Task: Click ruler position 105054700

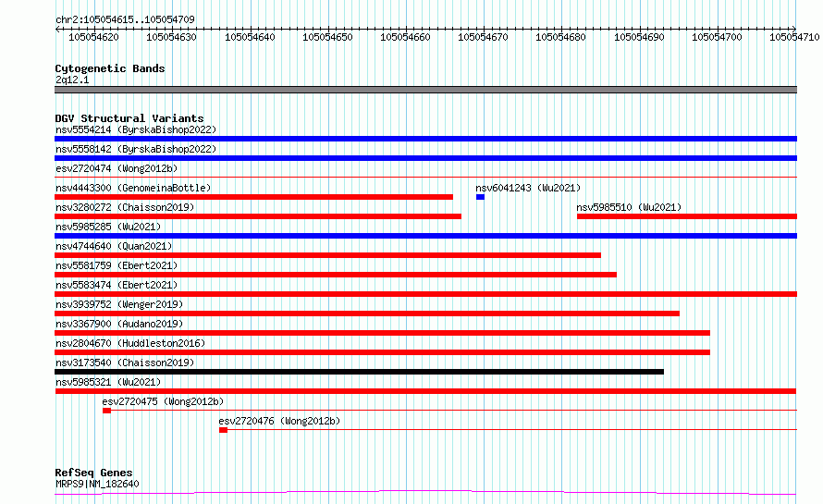Action: pos(717,37)
